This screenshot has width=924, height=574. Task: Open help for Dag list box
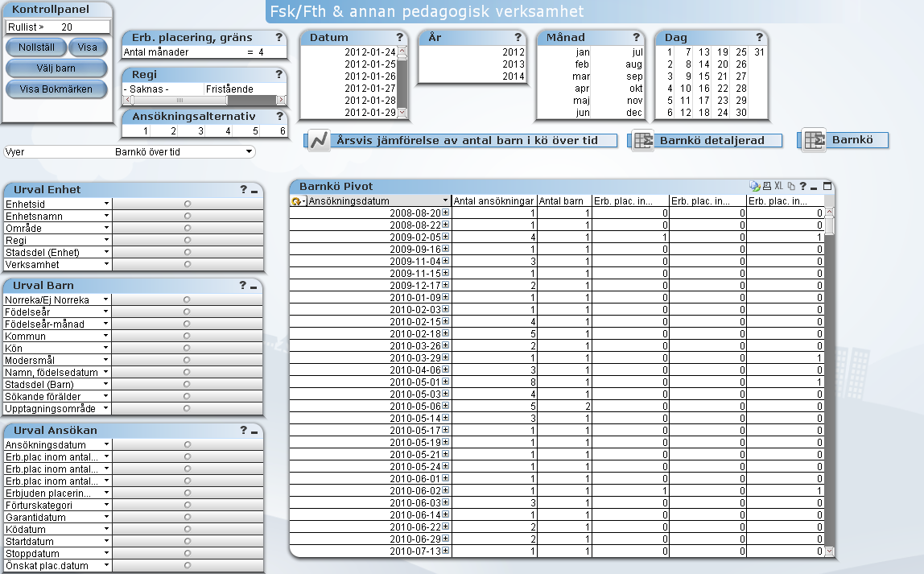coord(760,37)
